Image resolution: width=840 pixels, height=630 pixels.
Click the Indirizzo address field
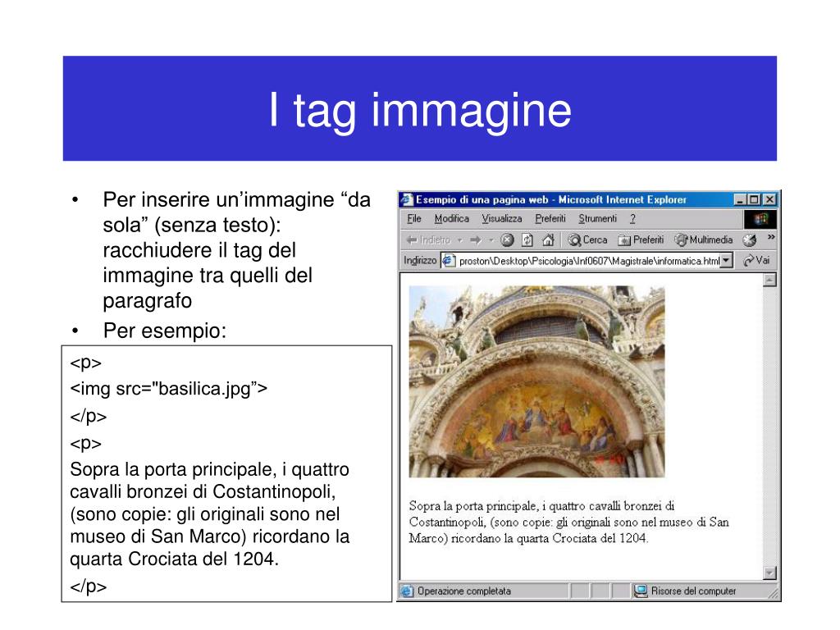(587, 261)
